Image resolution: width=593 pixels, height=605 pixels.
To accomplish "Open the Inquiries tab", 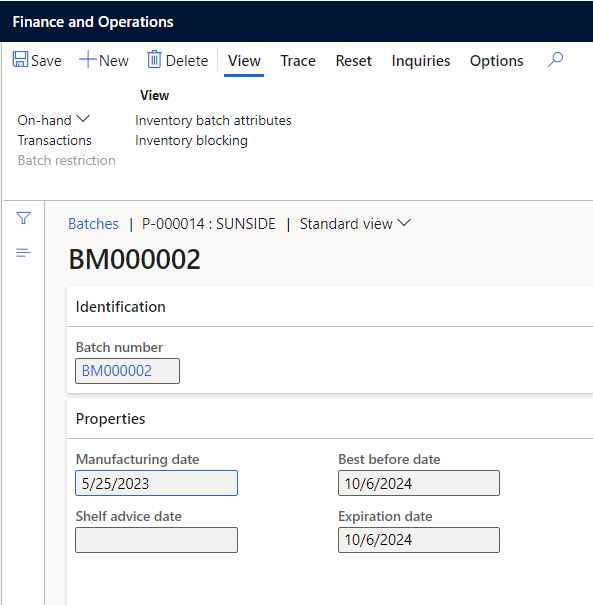I will click(x=421, y=61).
